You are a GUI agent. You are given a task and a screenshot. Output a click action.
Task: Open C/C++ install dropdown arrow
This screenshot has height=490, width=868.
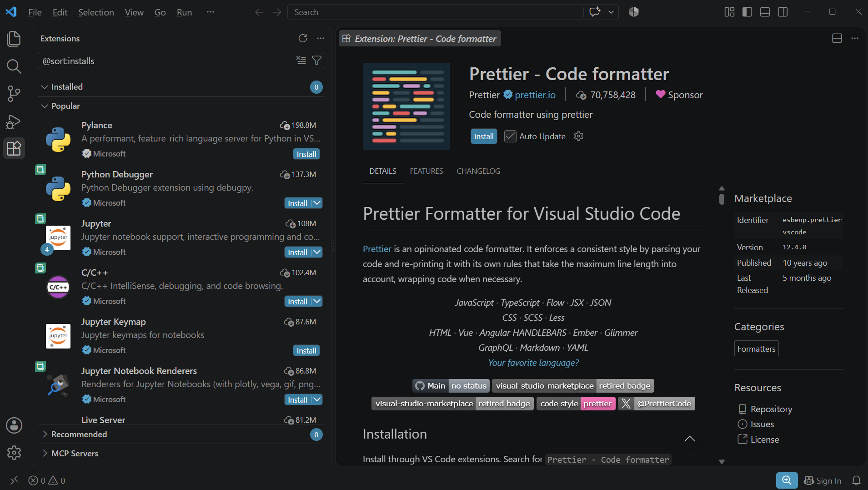317,301
